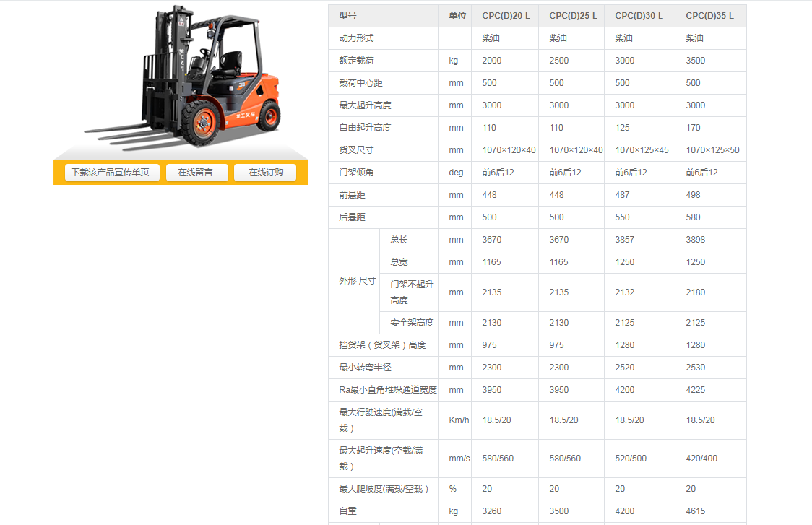
Task: Click the 单位 header cell
Action: (x=457, y=16)
